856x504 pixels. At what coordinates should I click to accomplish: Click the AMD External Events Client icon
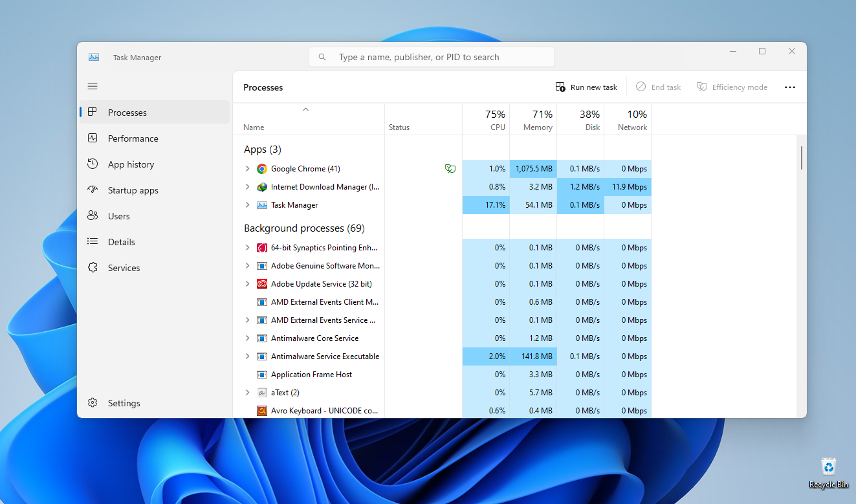pyautogui.click(x=262, y=302)
